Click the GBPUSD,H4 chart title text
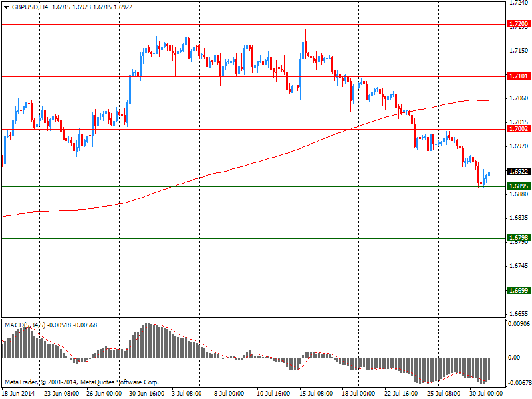532x399 pixels. (30, 7)
